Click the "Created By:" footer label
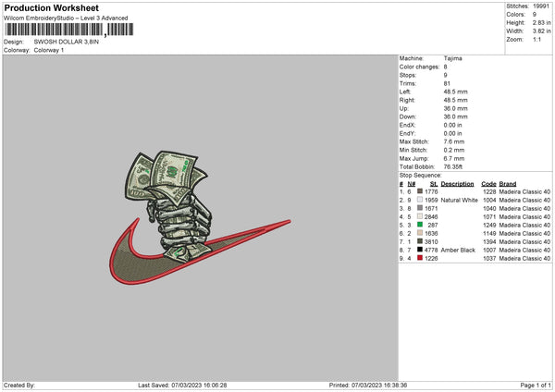The image size is (555, 392). [19, 385]
